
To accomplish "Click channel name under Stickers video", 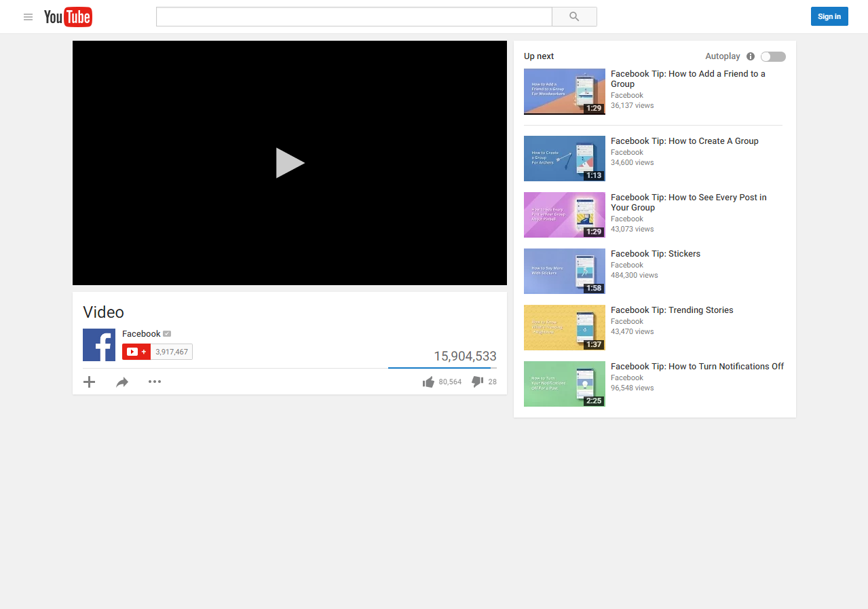I will (x=627, y=265).
